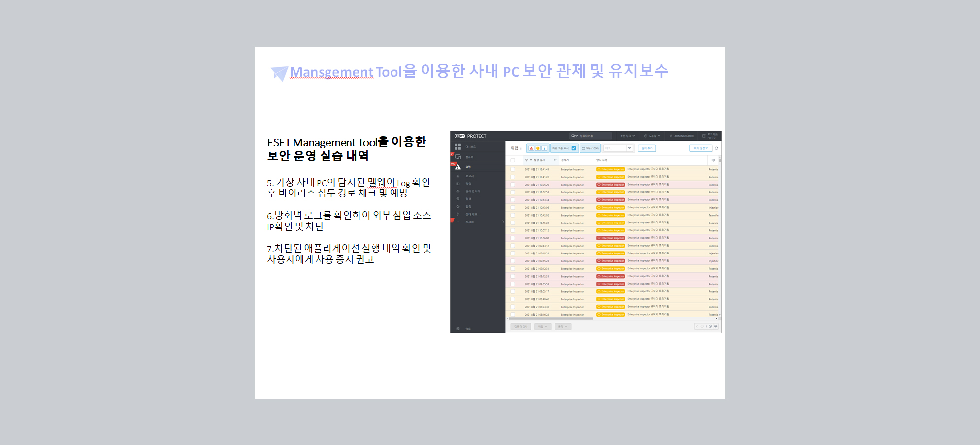Click the red Enterprise Inspector badge at 12:05:29
The image size is (980, 445).
point(611,185)
